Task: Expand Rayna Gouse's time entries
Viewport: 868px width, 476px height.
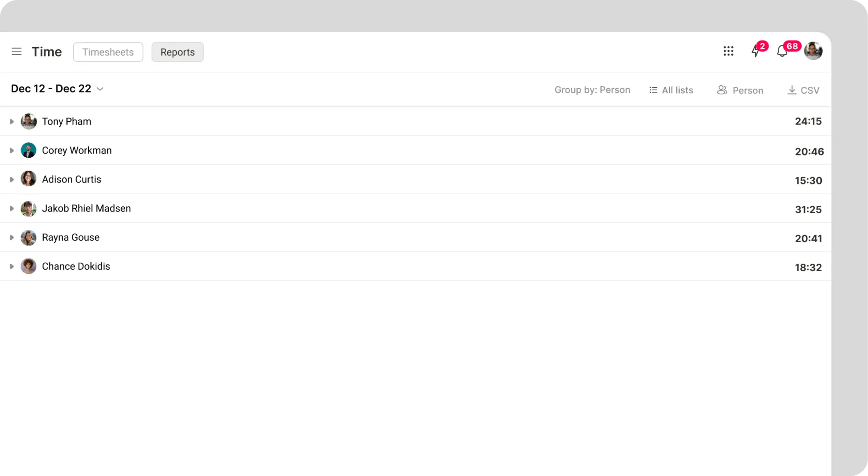Action: point(12,237)
